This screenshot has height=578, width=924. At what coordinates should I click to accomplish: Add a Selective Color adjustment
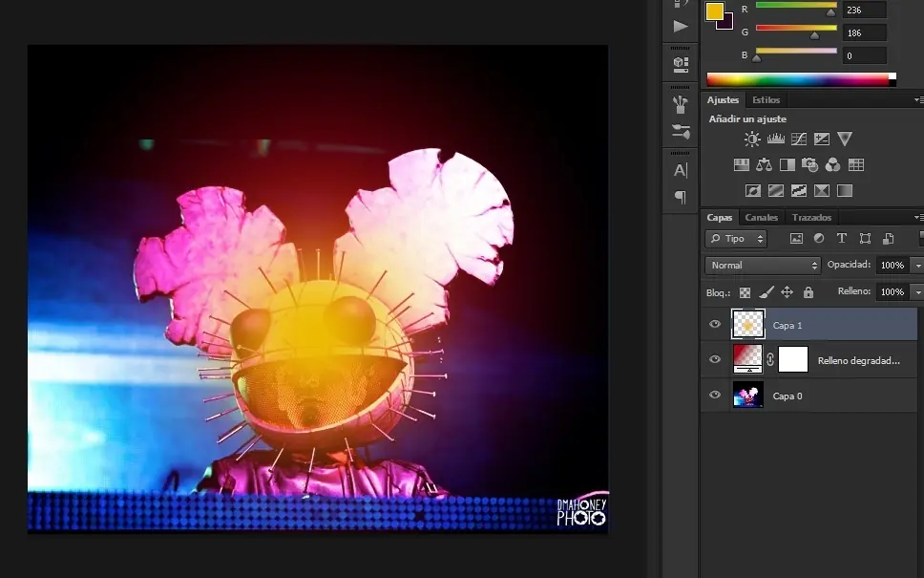(822, 190)
